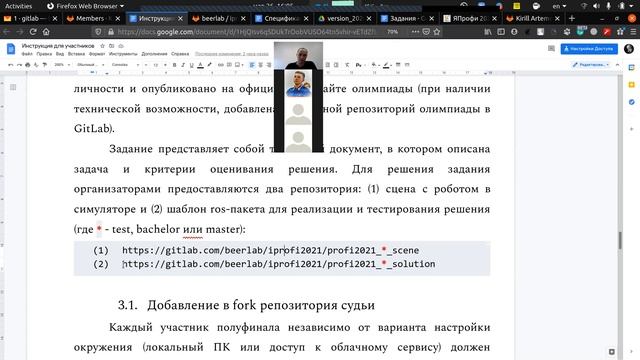640x360 pixels.
Task: Star the document next to its title
Action: click(x=102, y=46)
